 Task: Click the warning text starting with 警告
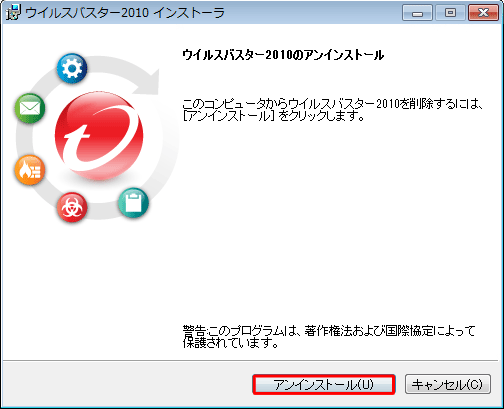(328, 337)
